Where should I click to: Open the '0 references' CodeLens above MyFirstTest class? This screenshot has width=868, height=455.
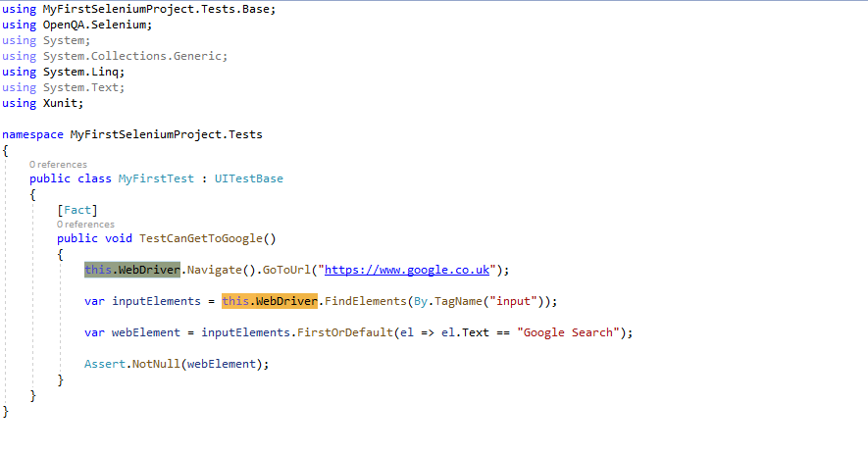[x=58, y=165]
